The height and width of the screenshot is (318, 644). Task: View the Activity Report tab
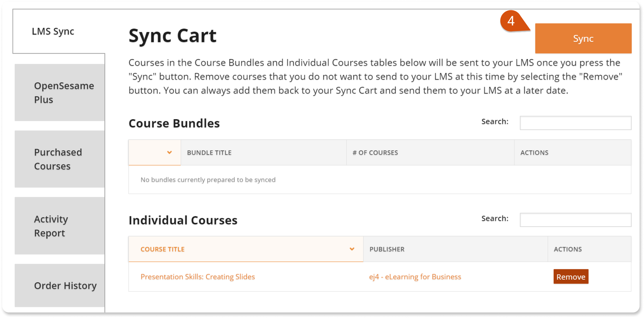point(60,226)
